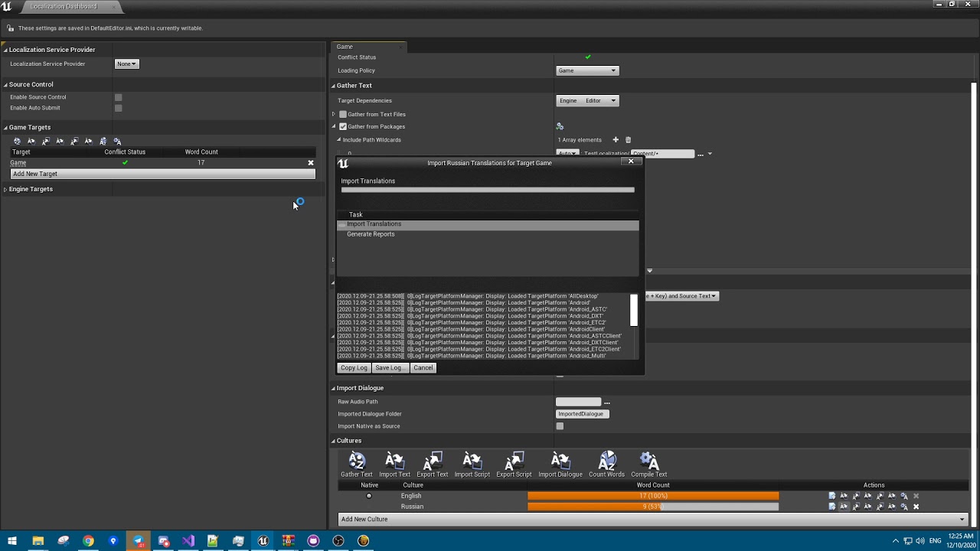Open Google Chrome from the taskbar
980x551 pixels.
pos(88,541)
